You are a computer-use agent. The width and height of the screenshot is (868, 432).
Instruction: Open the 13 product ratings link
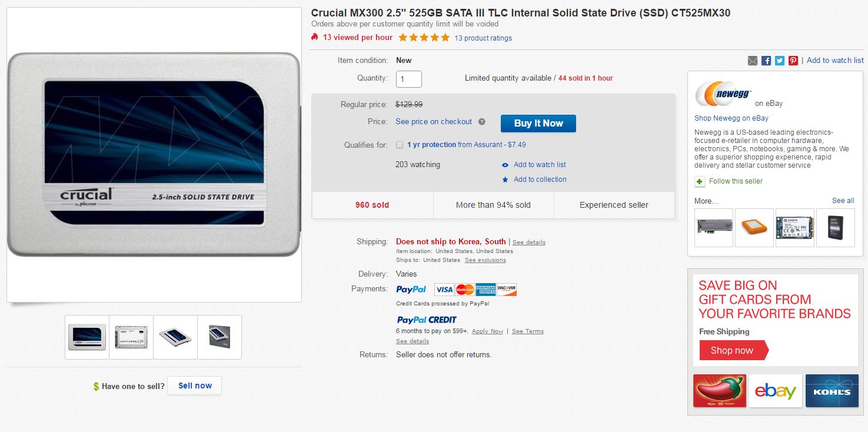pos(483,38)
